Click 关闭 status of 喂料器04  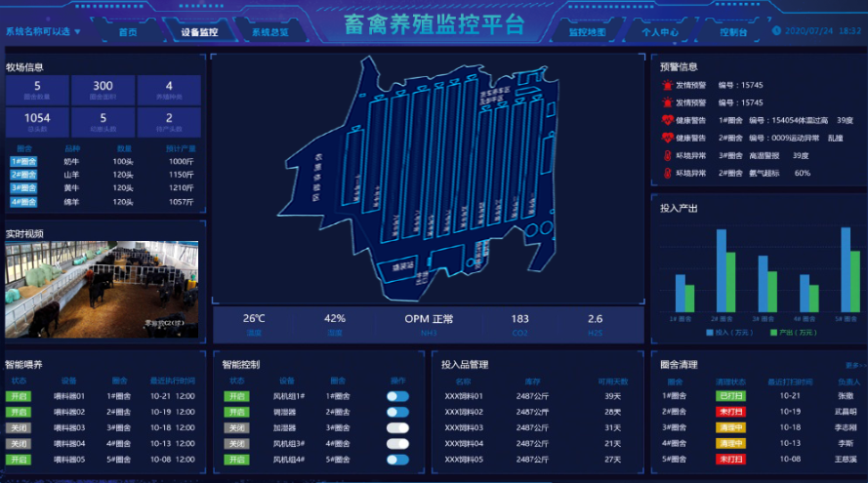click(x=19, y=444)
